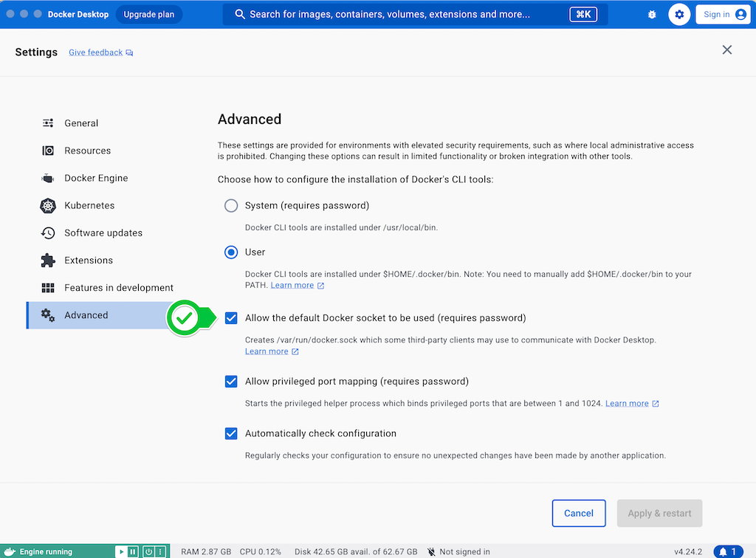The width and height of the screenshot is (756, 558).
Task: Click the Docker Engine icon in sidebar
Action: pyautogui.click(x=48, y=178)
